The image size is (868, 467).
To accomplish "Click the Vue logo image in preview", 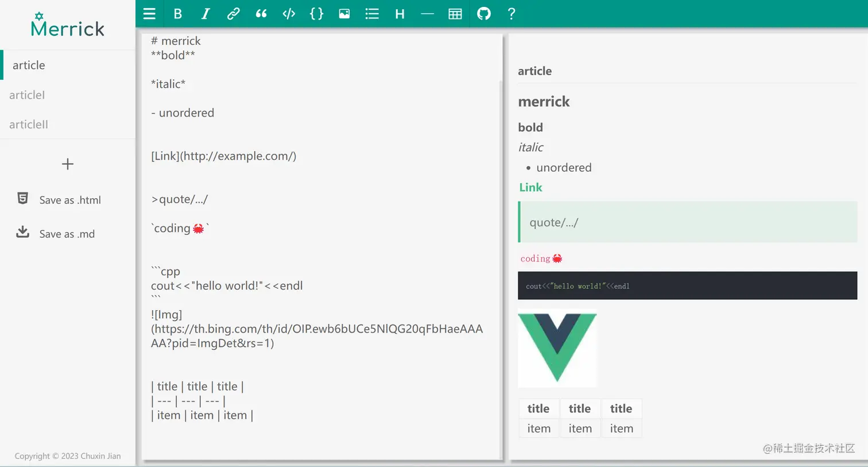I will tap(557, 348).
